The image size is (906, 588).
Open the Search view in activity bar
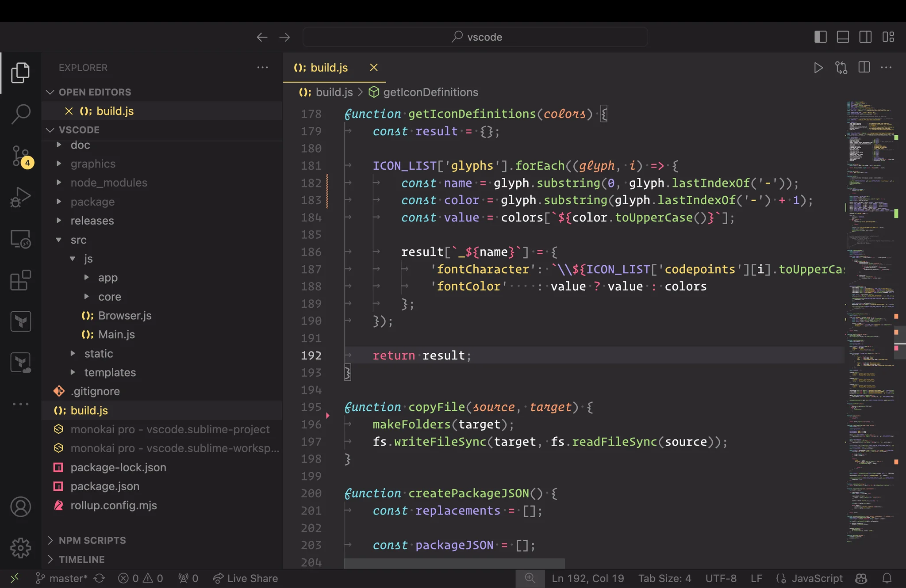pyautogui.click(x=20, y=114)
